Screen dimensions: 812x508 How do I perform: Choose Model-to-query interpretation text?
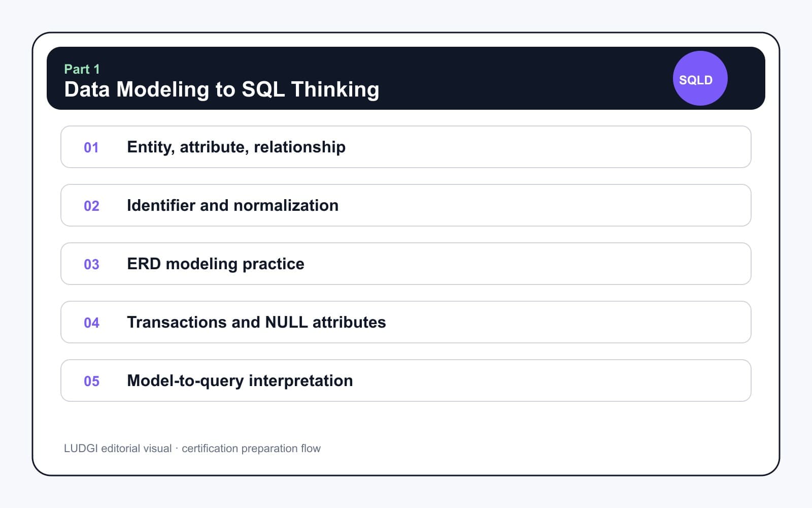(240, 380)
